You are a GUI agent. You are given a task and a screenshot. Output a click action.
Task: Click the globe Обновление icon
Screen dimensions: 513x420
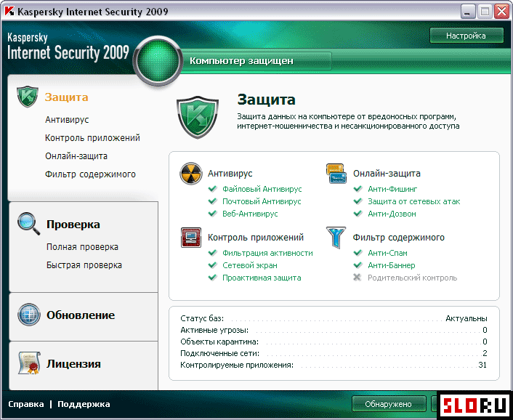[x=28, y=315]
